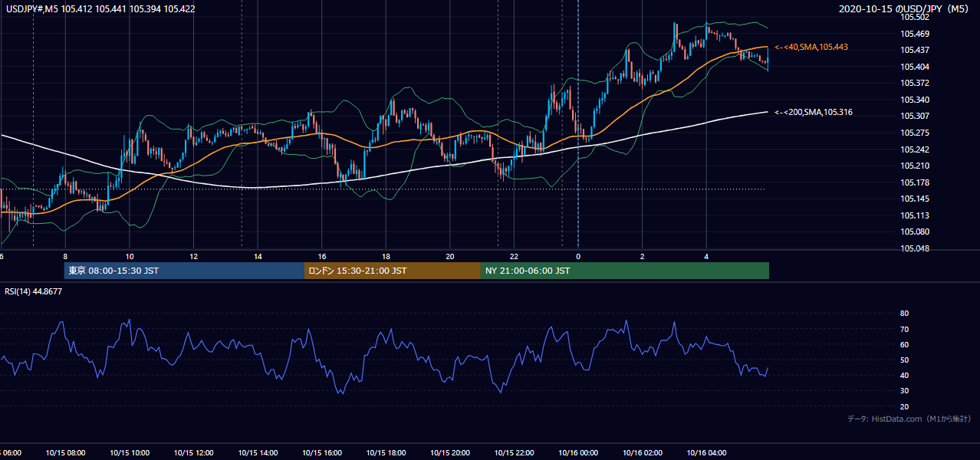Click the NY 21:00-06:00 JST session bar
The height and width of the screenshot is (460, 980).
click(625, 271)
